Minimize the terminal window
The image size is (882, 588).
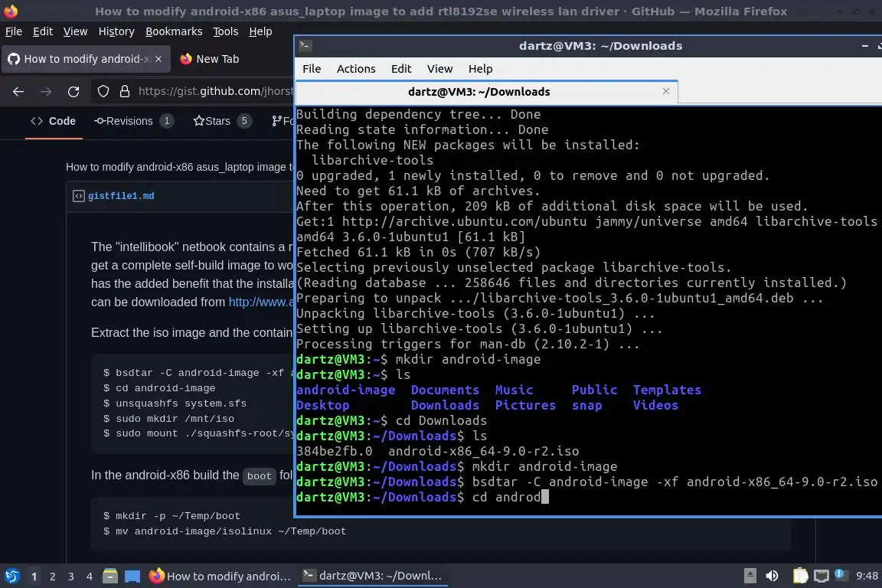(865, 46)
